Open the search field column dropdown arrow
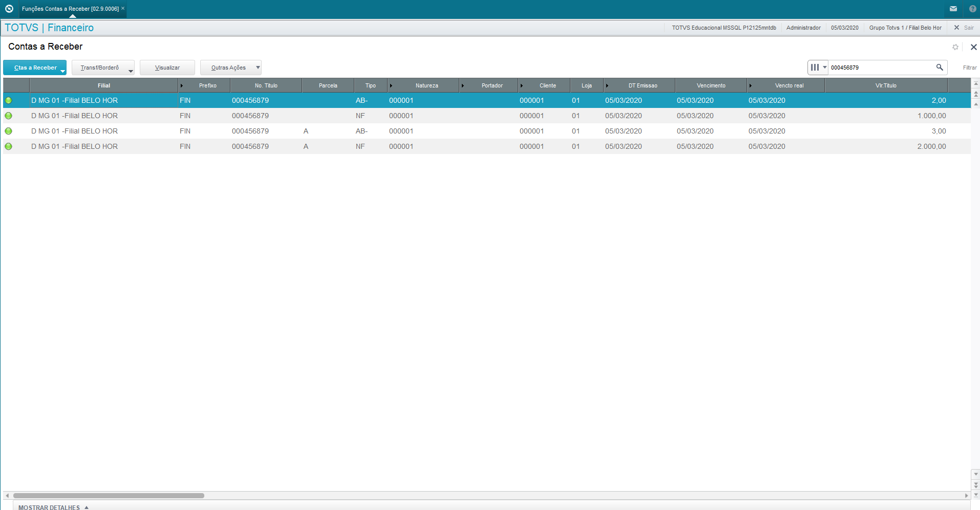The width and height of the screenshot is (980, 510). click(x=824, y=68)
